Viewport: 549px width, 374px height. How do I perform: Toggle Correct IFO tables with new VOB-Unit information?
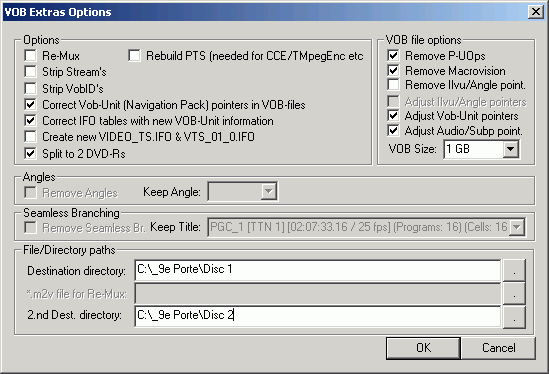coord(30,120)
